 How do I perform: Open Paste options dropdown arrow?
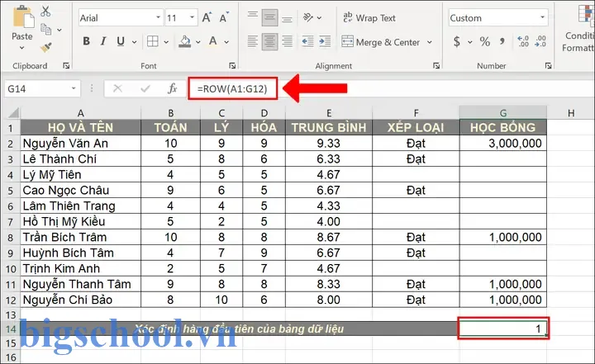click(21, 48)
